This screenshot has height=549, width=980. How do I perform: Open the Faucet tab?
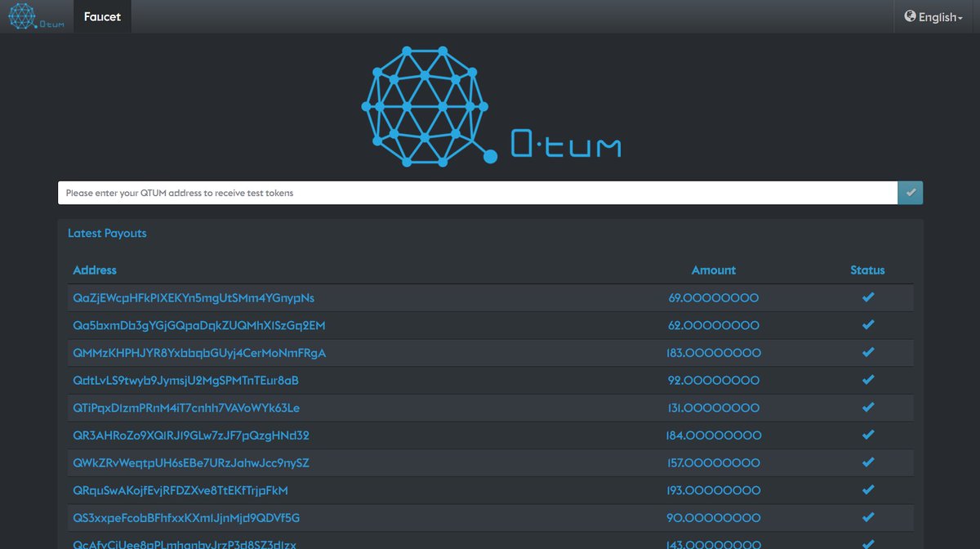click(102, 16)
